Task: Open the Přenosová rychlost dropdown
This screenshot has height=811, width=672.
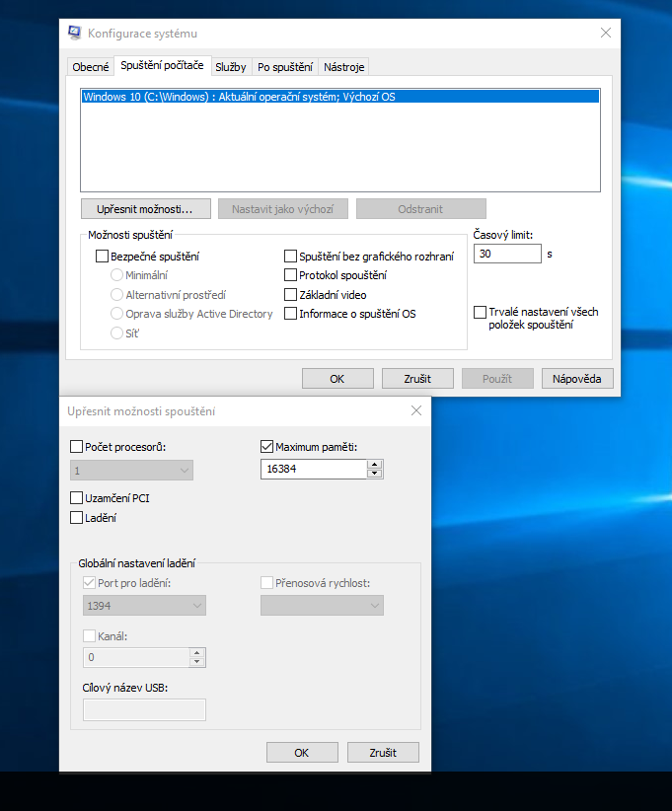Action: coord(322,605)
